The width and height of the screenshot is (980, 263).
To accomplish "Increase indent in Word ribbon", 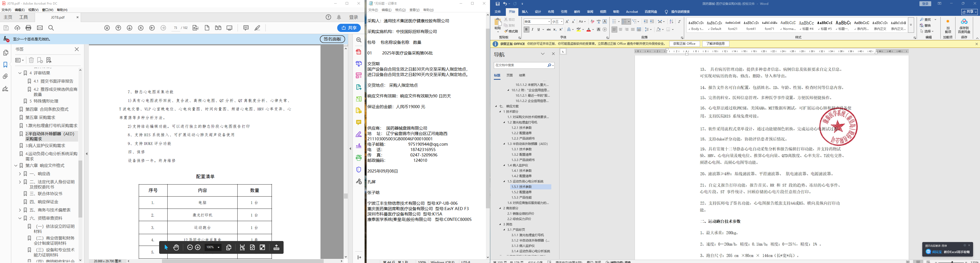I will pyautogui.click(x=652, y=22).
